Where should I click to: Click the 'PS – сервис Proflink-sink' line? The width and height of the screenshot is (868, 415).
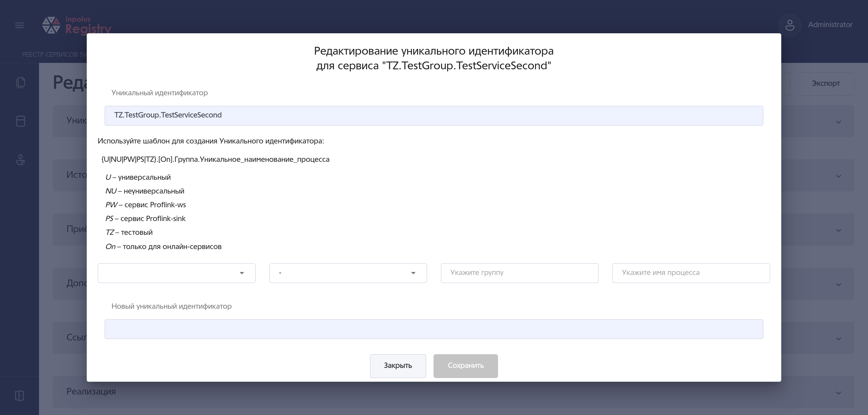pos(146,219)
